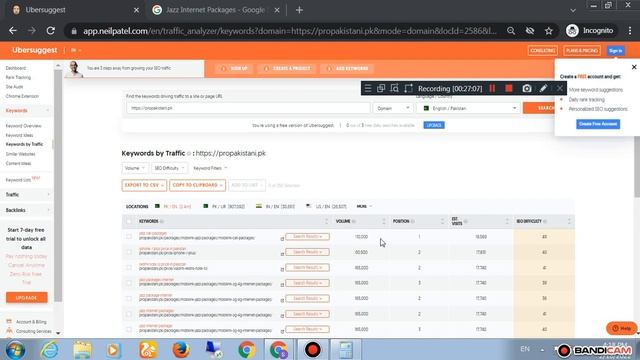The image size is (640, 360).
Task: Open Similar Websites in the sidebar
Action: tap(20, 154)
